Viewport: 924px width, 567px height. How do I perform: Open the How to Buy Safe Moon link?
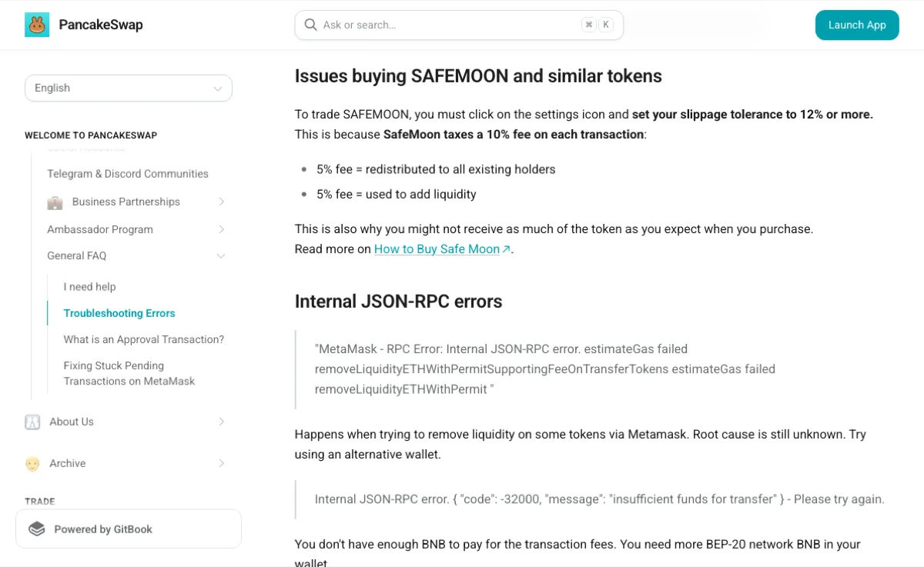click(437, 249)
